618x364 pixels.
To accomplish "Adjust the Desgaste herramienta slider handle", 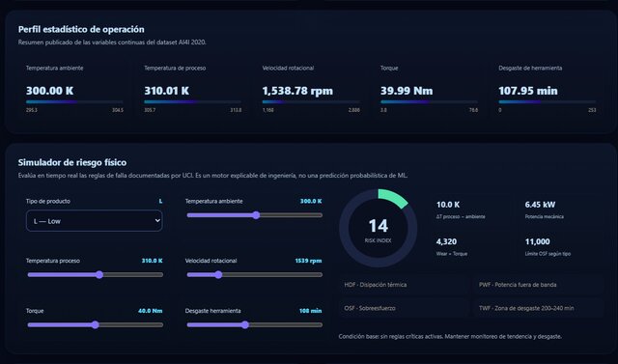I will (245, 324).
